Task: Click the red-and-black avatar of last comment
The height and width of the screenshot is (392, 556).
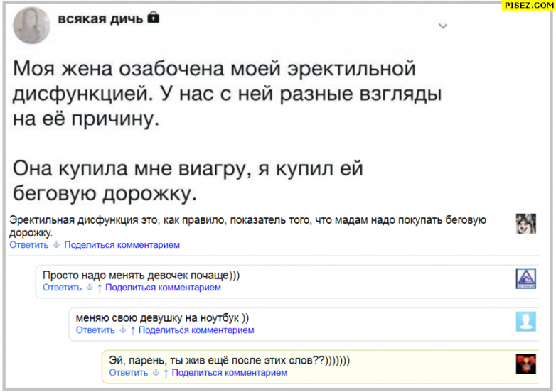Action: (x=525, y=364)
